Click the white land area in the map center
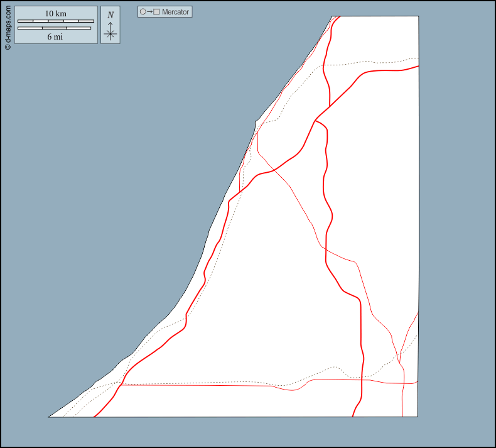 [x=276, y=283]
